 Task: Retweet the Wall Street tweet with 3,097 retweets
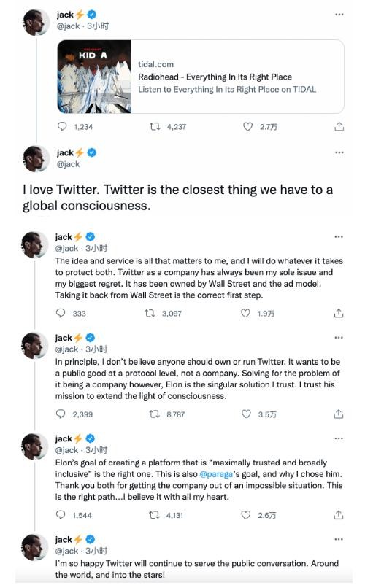[x=150, y=313]
